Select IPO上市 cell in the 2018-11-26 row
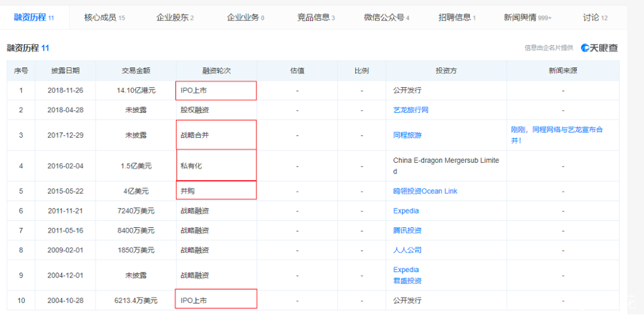Screen dimensions: 644x318 pos(216,90)
